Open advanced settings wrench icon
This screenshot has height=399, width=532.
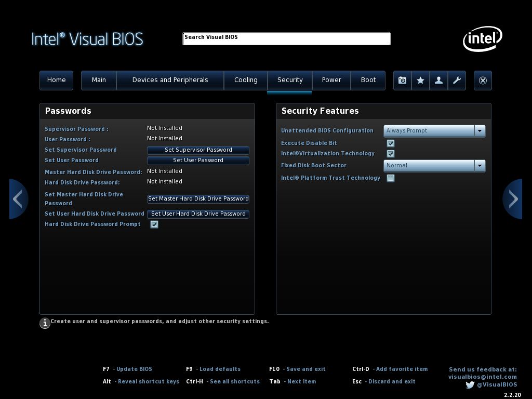457,81
